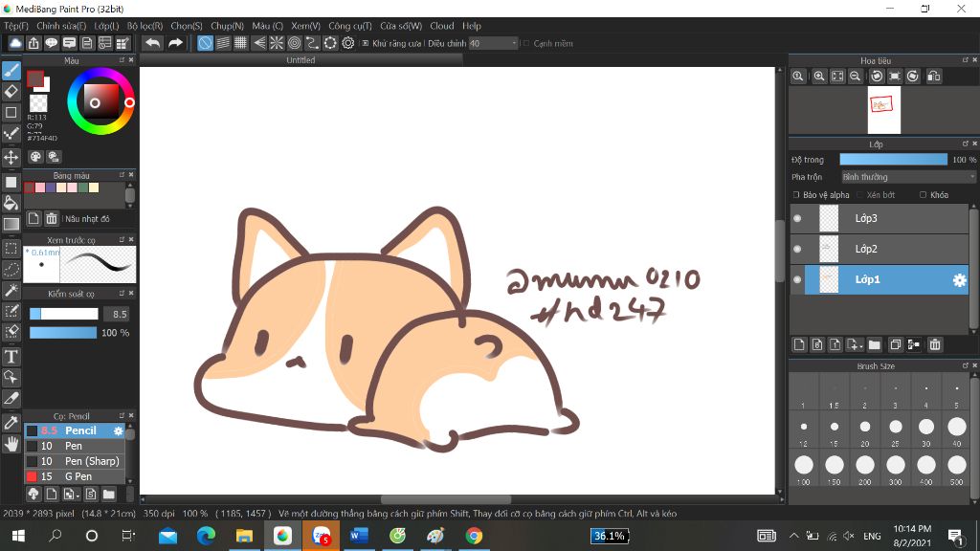Open Google Chrome from the taskbar

pyautogui.click(x=474, y=536)
